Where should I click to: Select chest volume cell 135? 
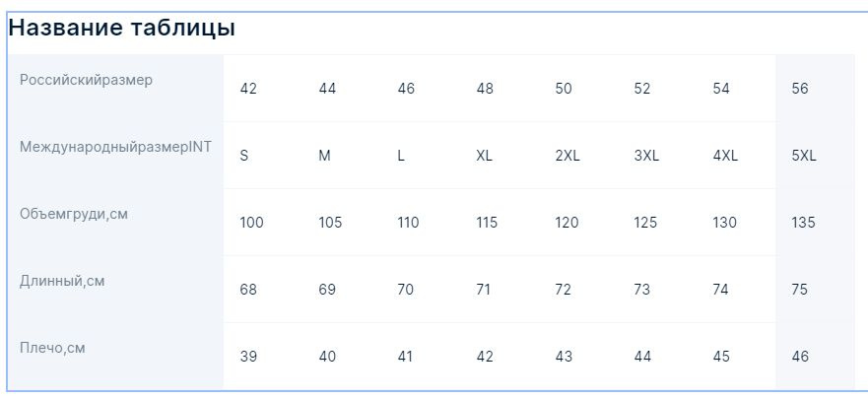pyautogui.click(x=803, y=223)
